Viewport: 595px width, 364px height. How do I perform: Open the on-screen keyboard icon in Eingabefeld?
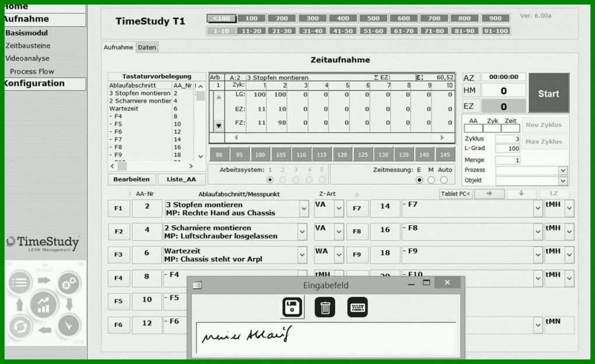358,307
